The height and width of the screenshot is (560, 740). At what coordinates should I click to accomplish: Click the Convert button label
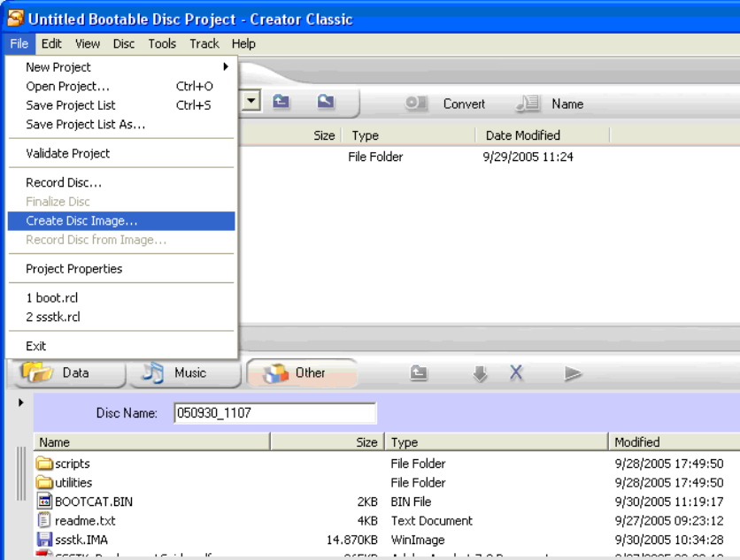[464, 104]
